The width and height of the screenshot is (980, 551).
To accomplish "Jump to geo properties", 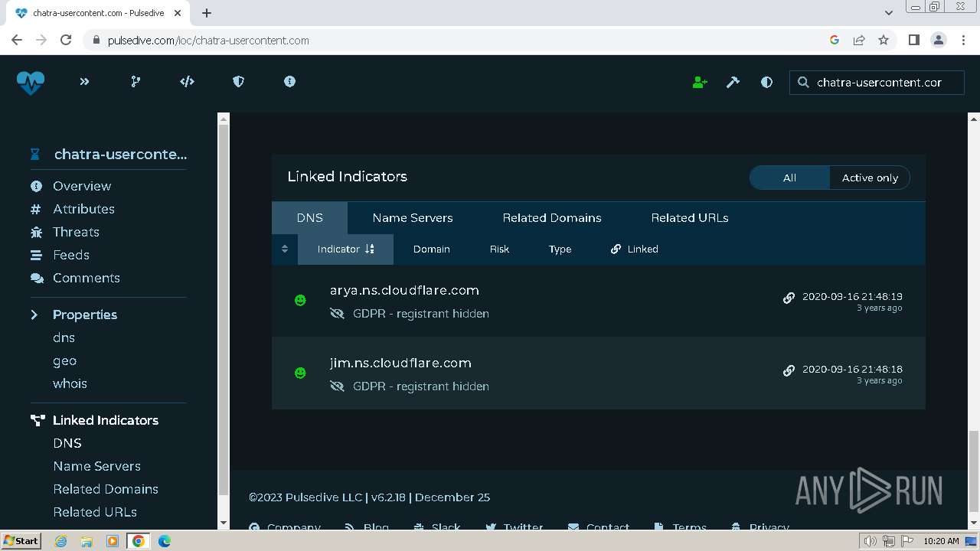I will 64,360.
